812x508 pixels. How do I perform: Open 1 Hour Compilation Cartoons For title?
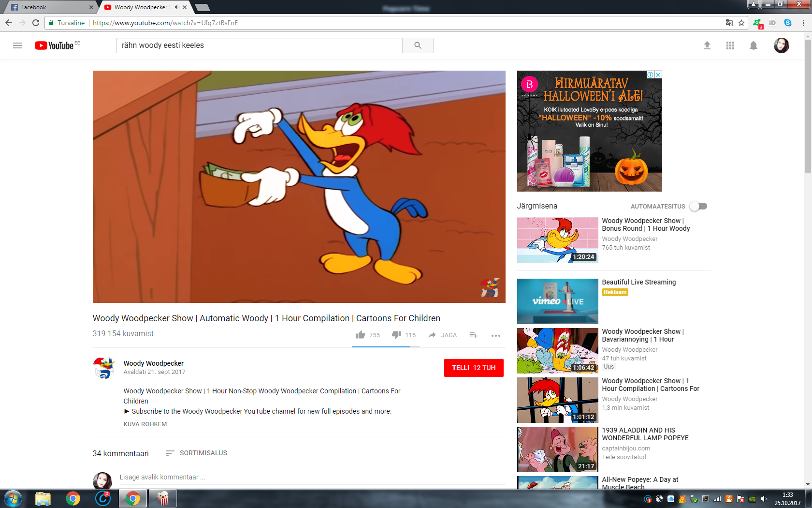pyautogui.click(x=651, y=385)
